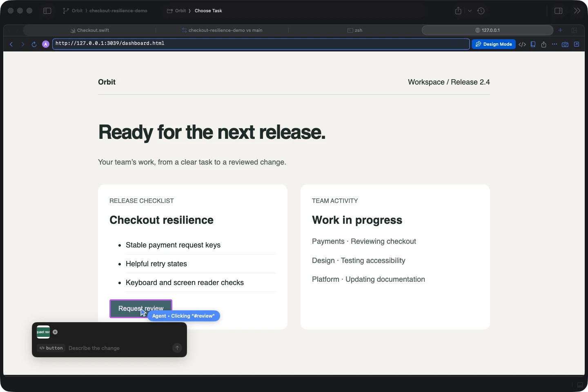Toggle the left sidebar panel icon
The width and height of the screenshot is (588, 392).
point(47,11)
